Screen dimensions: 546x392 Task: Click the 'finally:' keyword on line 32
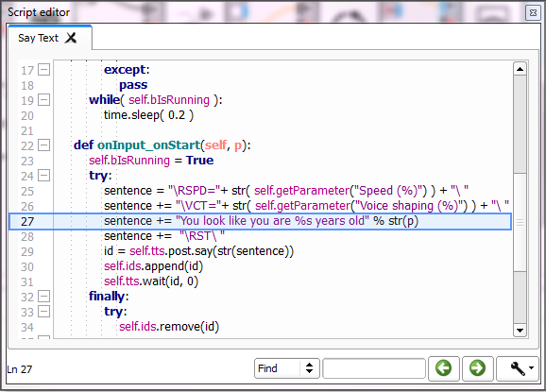tap(109, 297)
